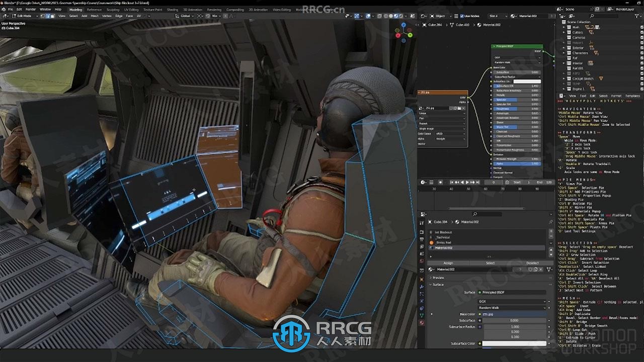Click play animation button in timeline
Viewport: 644px width, 362px height.
click(x=467, y=182)
